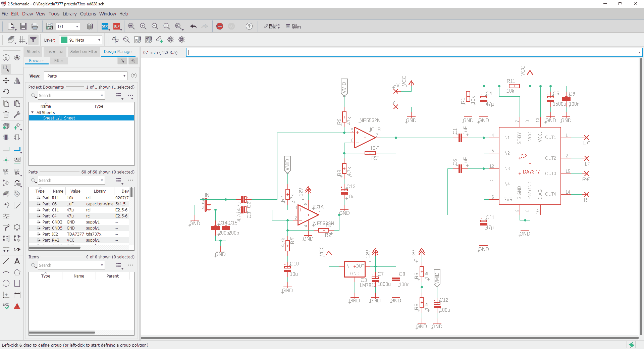Save the schematic with the disk icon
The image size is (644, 349).
pos(23,26)
